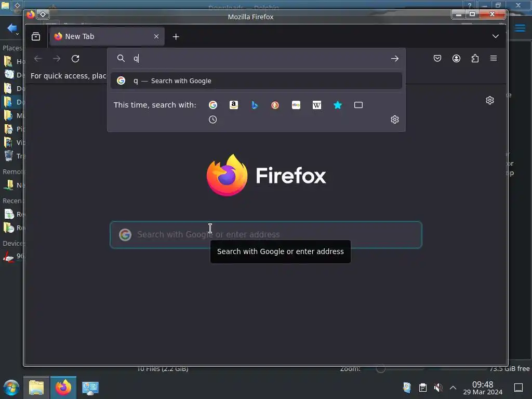Click the Firefox back arrow button
Viewport: 532px width, 399px height.
[x=38, y=59]
